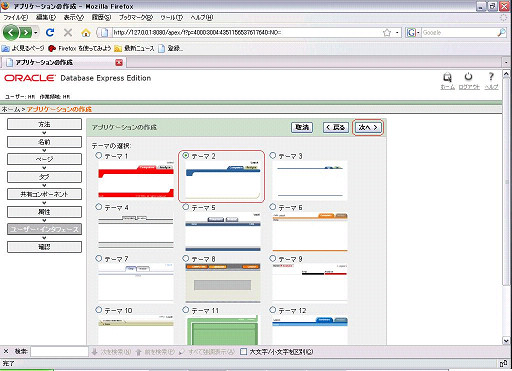Select the Theme 11 radio button
The image size is (512, 371).
[x=186, y=310]
